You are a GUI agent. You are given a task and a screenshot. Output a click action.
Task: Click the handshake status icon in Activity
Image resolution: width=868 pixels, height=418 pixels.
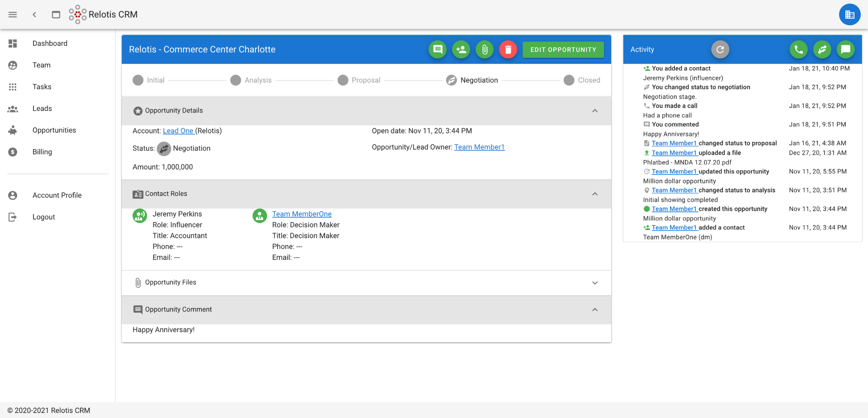822,49
